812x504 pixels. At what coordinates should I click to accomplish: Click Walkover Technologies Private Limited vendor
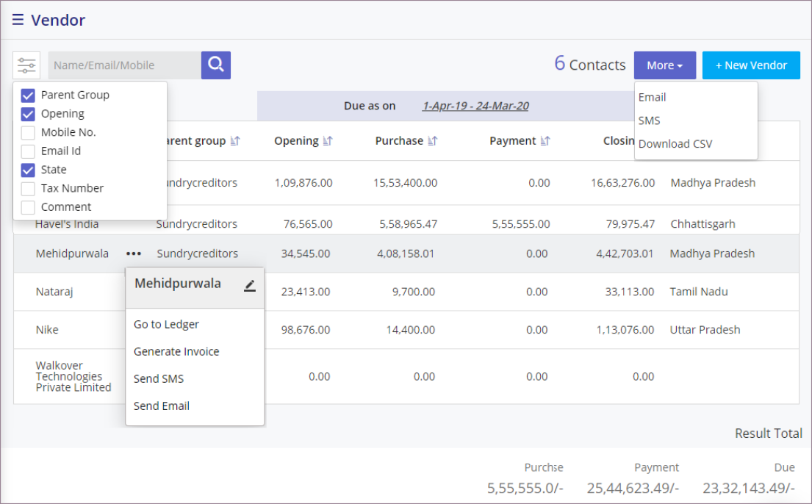[x=73, y=377]
